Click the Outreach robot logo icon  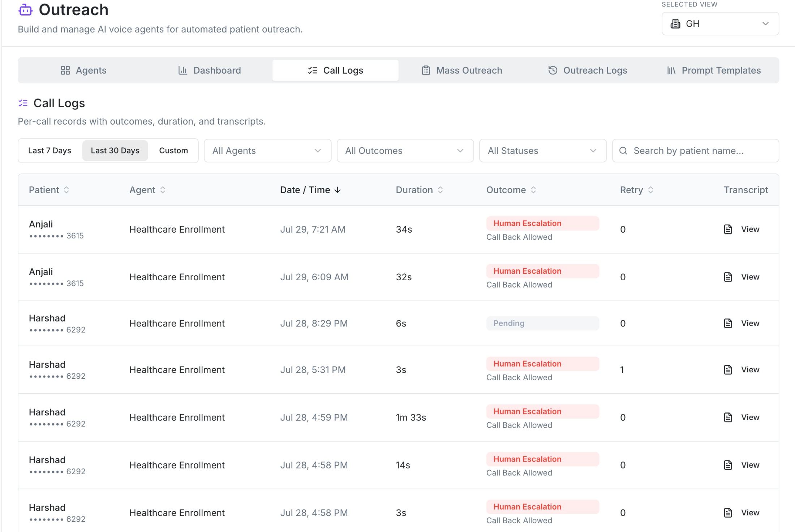(x=25, y=10)
